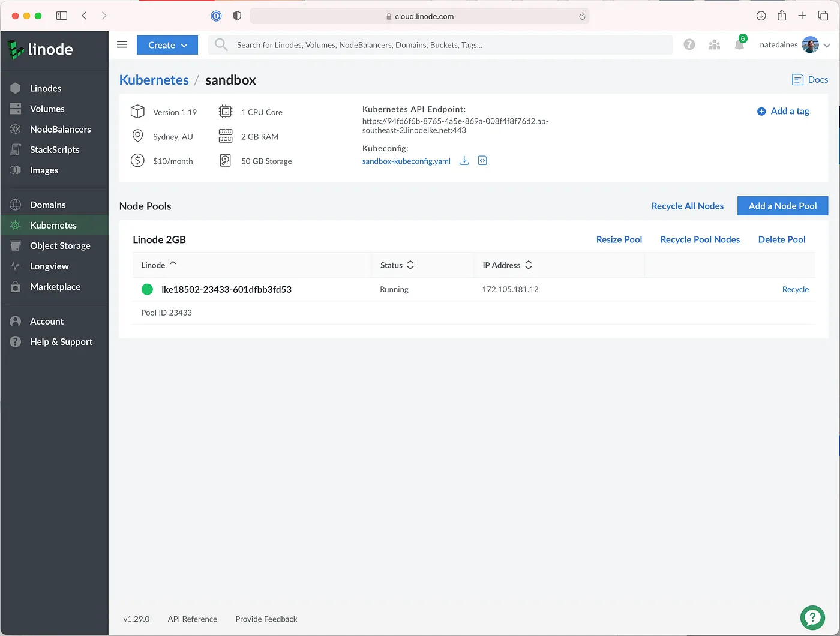Open the Linodes sidebar item

(46, 88)
